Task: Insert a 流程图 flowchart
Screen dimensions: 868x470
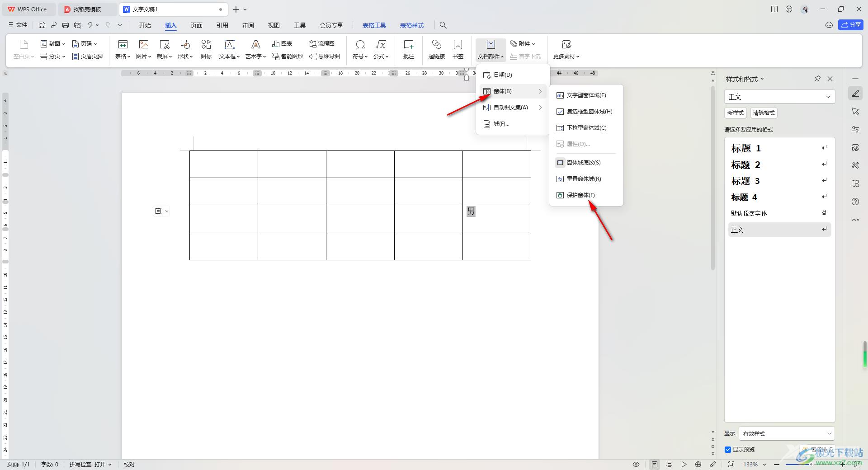Action: click(321, 44)
